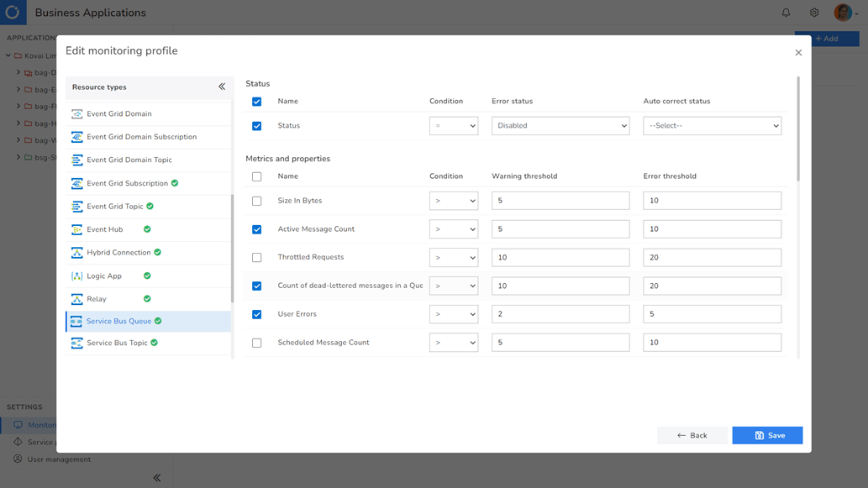This screenshot has width=868, height=488.
Task: Open the notifications bell
Action: click(x=785, y=13)
